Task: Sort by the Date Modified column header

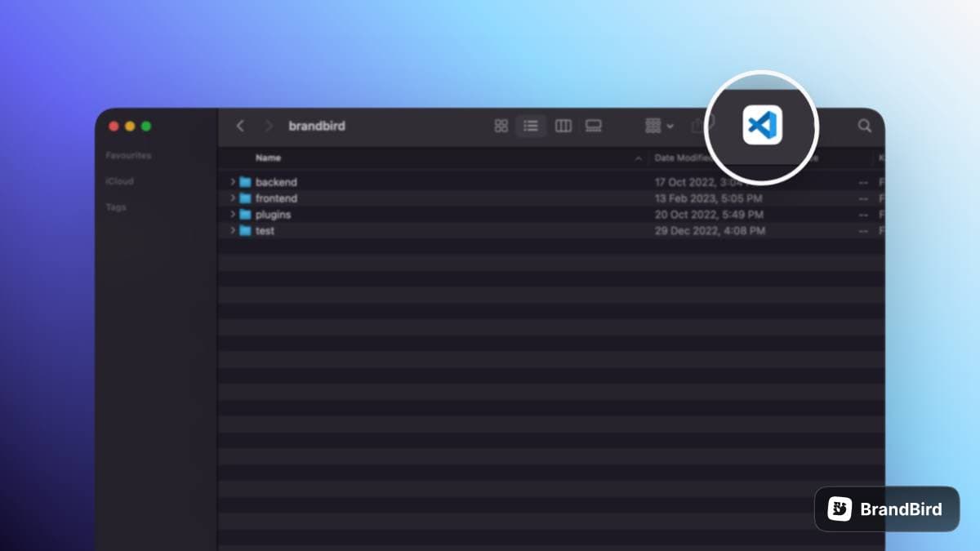Action: click(x=683, y=158)
